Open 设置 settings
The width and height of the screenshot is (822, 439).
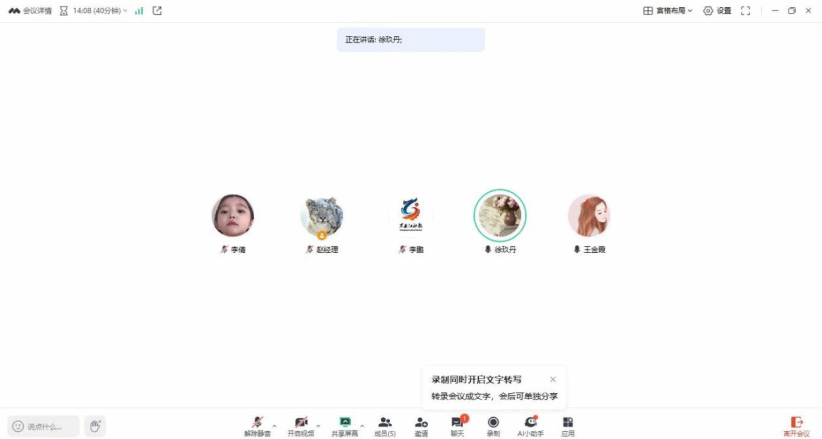pos(717,10)
